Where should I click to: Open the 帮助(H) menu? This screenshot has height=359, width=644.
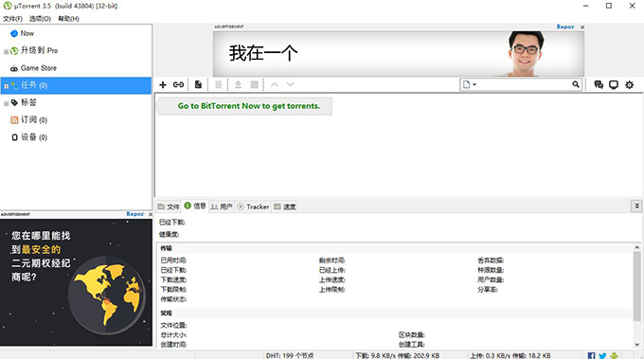[68, 19]
